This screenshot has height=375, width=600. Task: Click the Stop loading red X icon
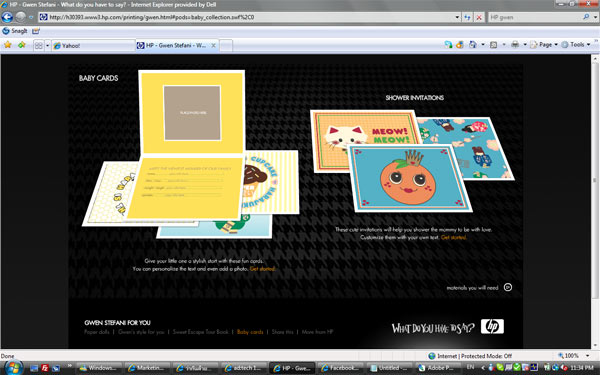click(479, 17)
